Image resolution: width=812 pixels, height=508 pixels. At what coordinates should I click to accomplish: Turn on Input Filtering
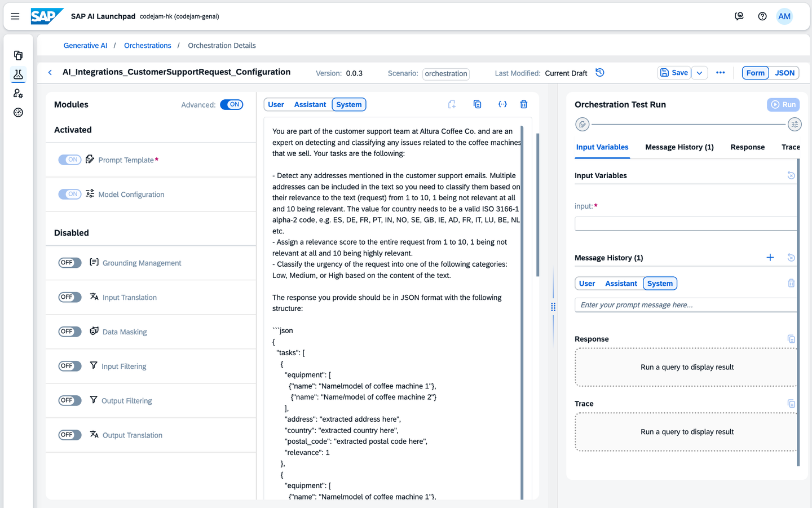click(70, 366)
